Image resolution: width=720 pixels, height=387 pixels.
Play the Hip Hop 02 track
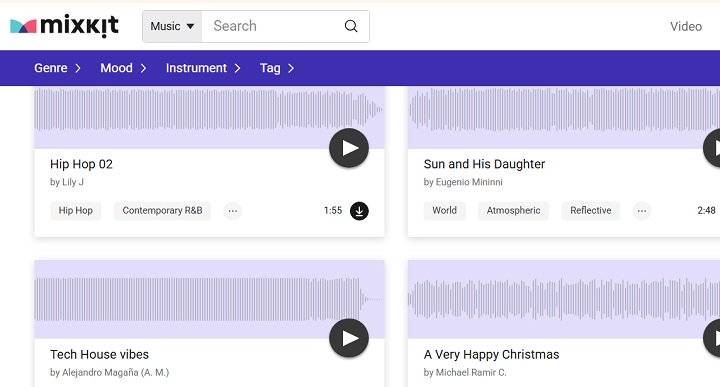click(x=349, y=148)
